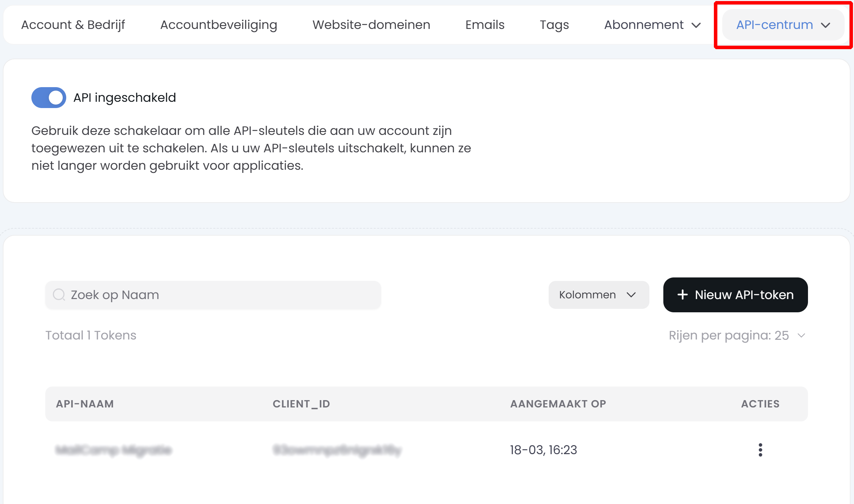Open the three-dot actions menu for the token
The height and width of the screenshot is (504, 854).
[x=760, y=450]
